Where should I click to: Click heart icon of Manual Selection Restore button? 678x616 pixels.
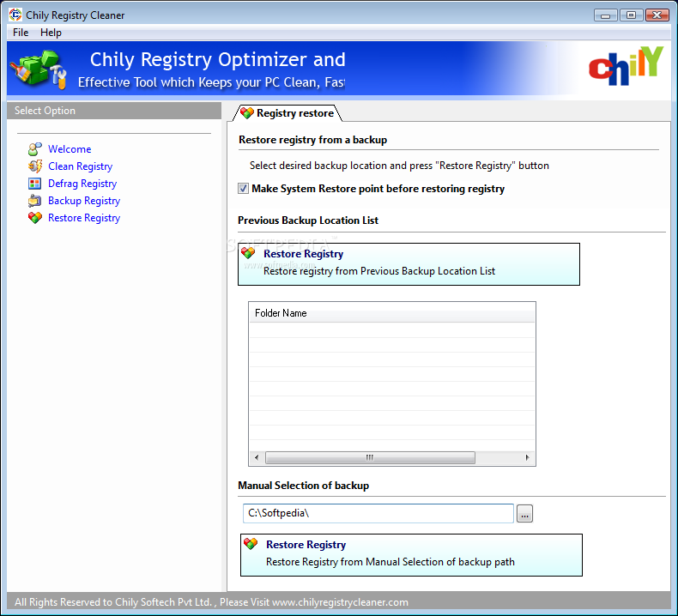[251, 544]
